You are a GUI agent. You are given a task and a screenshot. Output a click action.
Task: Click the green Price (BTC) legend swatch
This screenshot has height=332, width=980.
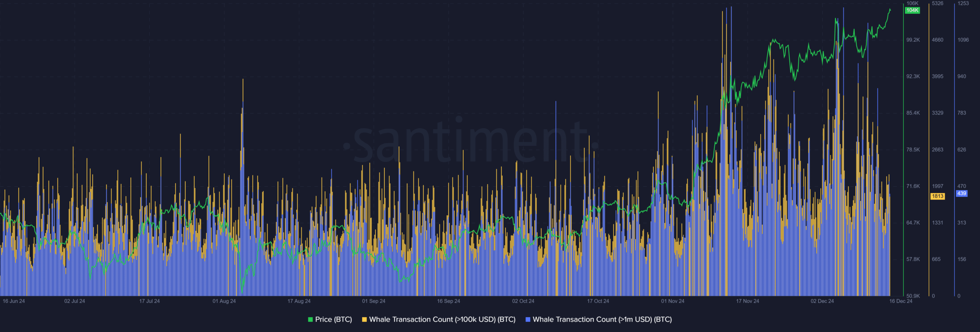pos(310,319)
